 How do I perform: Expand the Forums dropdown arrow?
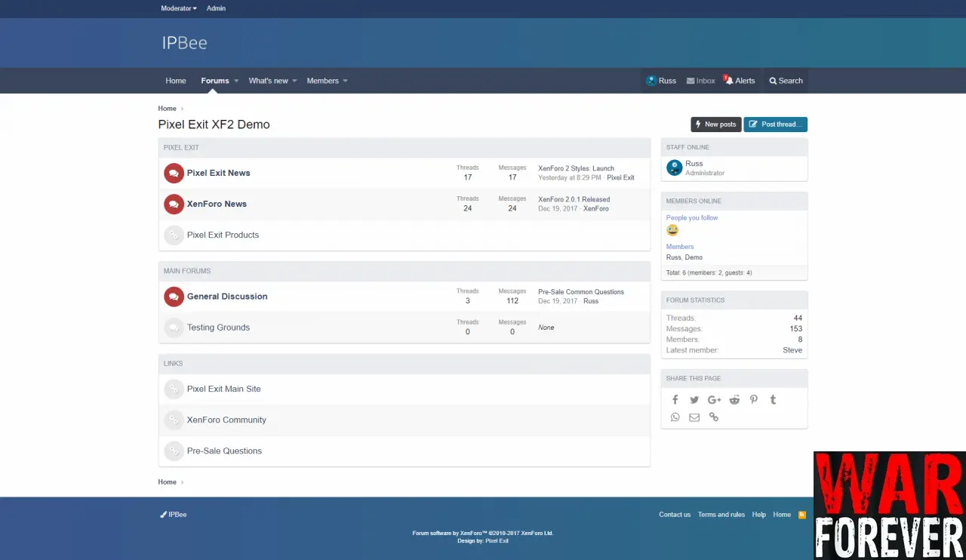236,81
